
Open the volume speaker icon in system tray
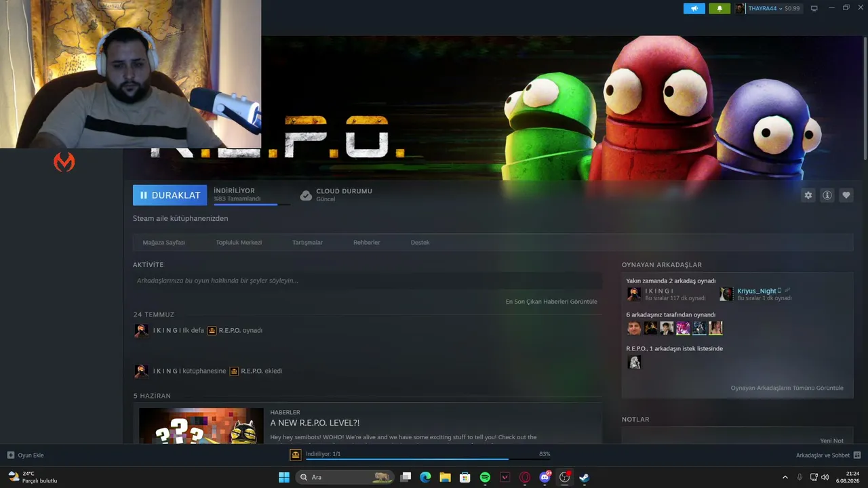[x=825, y=477]
